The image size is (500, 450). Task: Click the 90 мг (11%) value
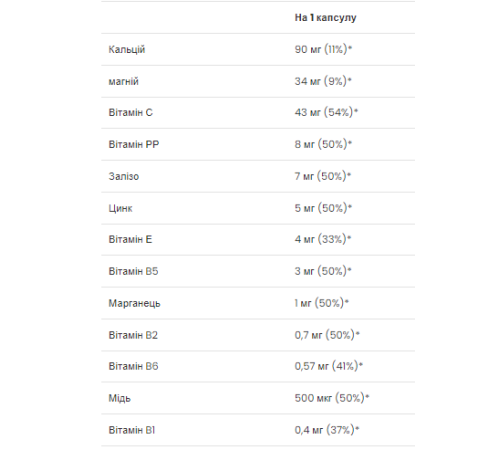click(323, 49)
